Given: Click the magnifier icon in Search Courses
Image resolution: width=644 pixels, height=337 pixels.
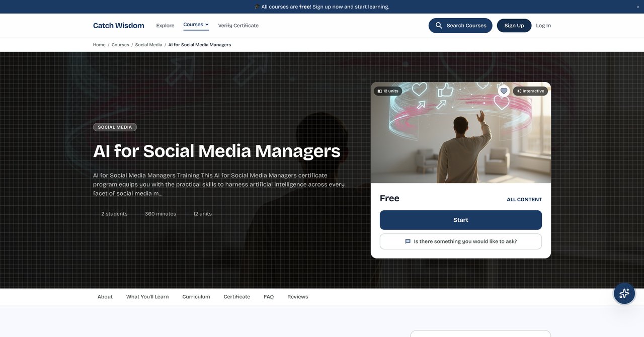Looking at the screenshot, I should (x=439, y=26).
